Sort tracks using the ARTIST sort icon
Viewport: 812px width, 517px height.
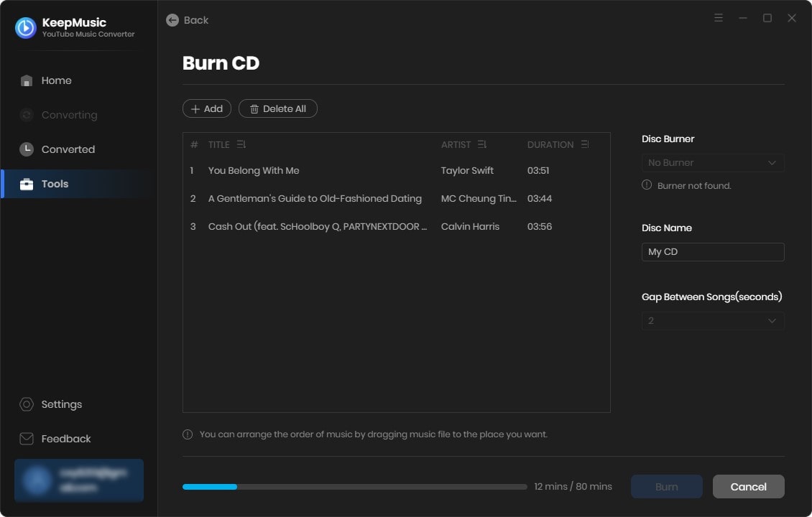(x=481, y=144)
